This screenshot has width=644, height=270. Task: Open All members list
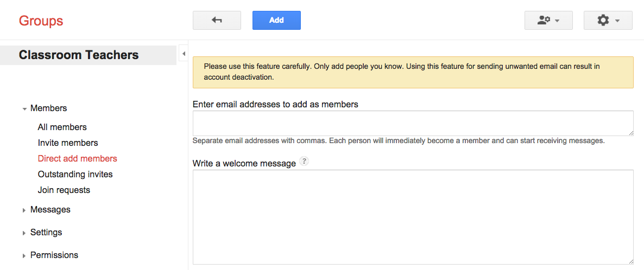click(62, 127)
